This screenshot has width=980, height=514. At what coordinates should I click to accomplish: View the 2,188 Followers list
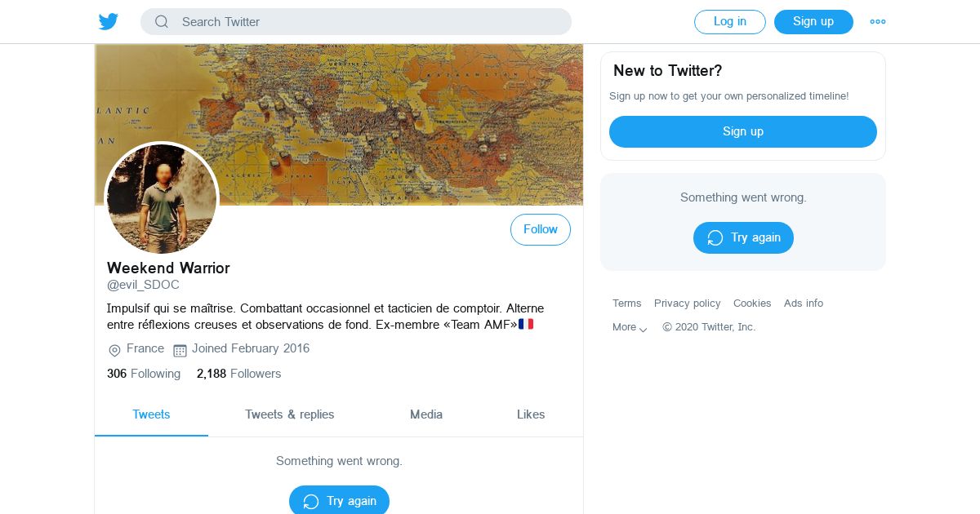pos(238,374)
